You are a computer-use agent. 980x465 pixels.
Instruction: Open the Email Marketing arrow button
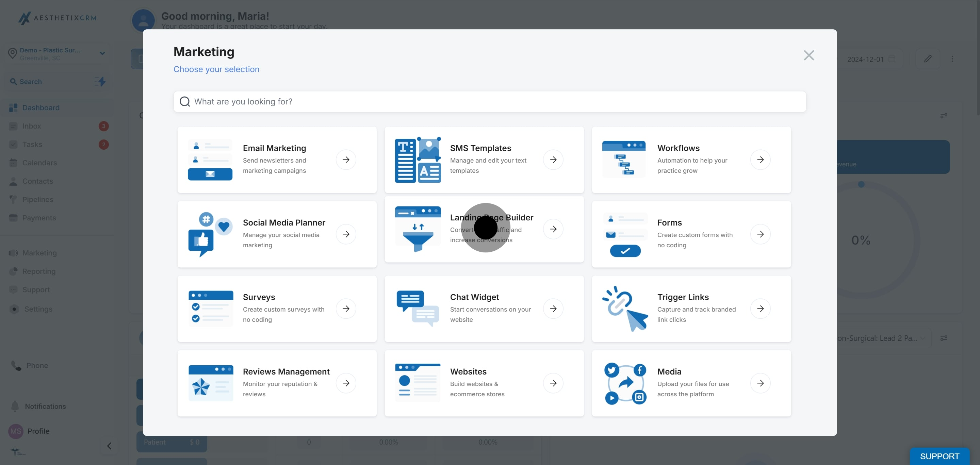345,160
